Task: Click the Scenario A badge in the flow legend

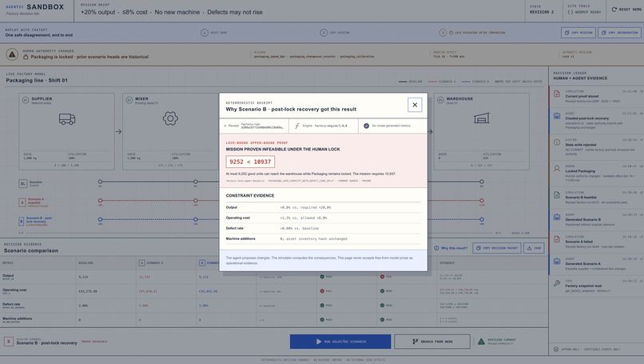Action: pyautogui.click(x=22, y=202)
